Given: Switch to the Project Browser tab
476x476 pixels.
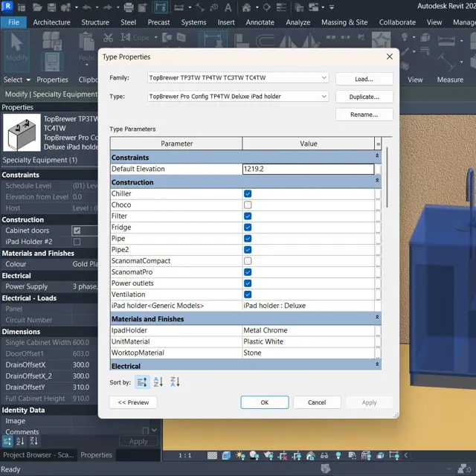Looking at the screenshot, I should click(x=38, y=455).
